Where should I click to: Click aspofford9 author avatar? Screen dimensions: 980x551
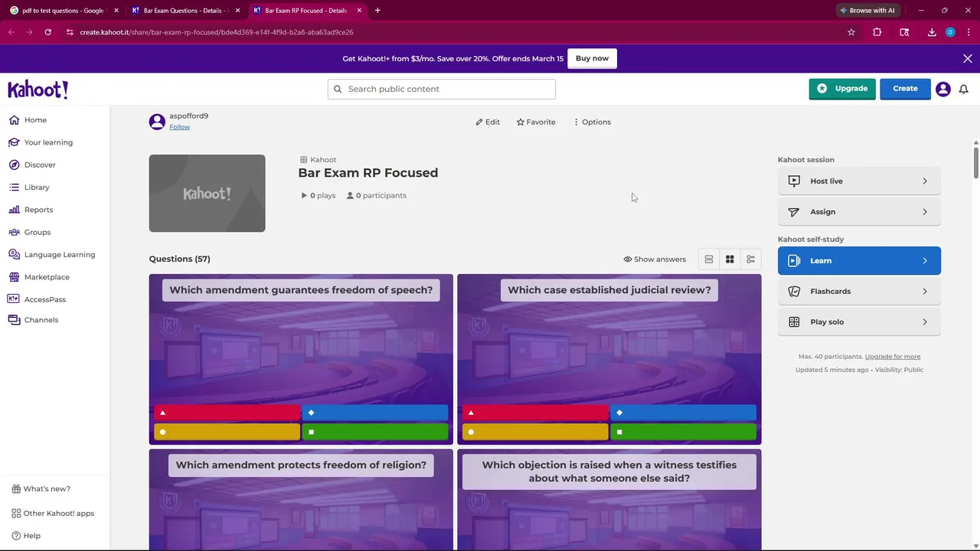[x=157, y=122]
